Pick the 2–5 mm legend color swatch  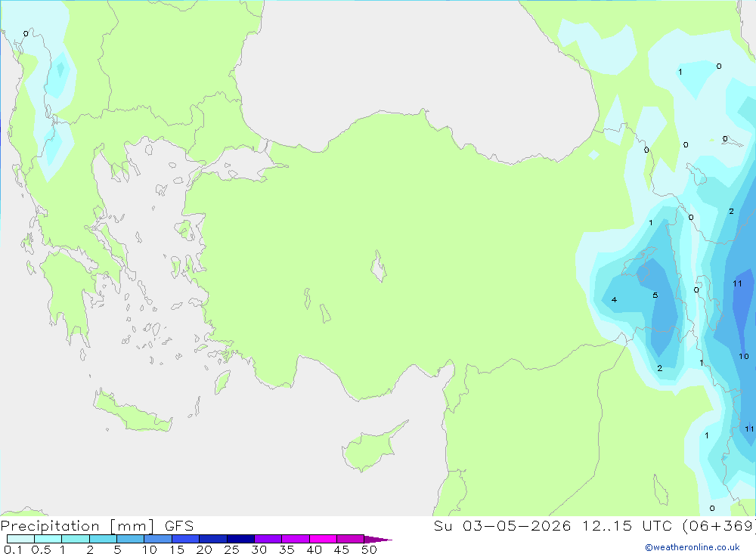103,539
